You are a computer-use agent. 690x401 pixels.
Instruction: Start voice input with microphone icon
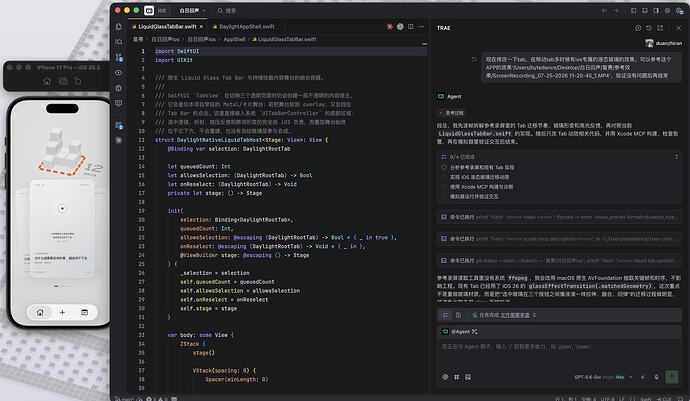(x=657, y=377)
